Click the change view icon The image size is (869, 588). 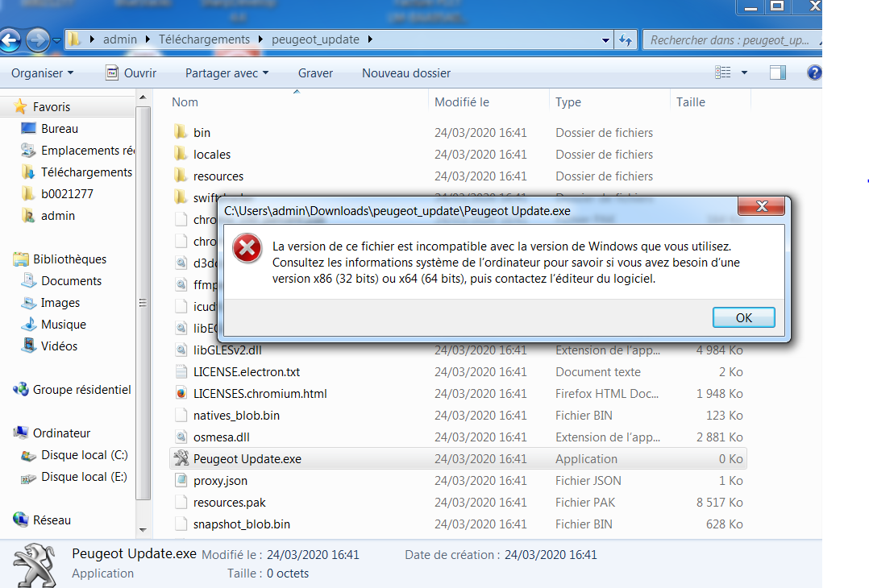tap(722, 72)
